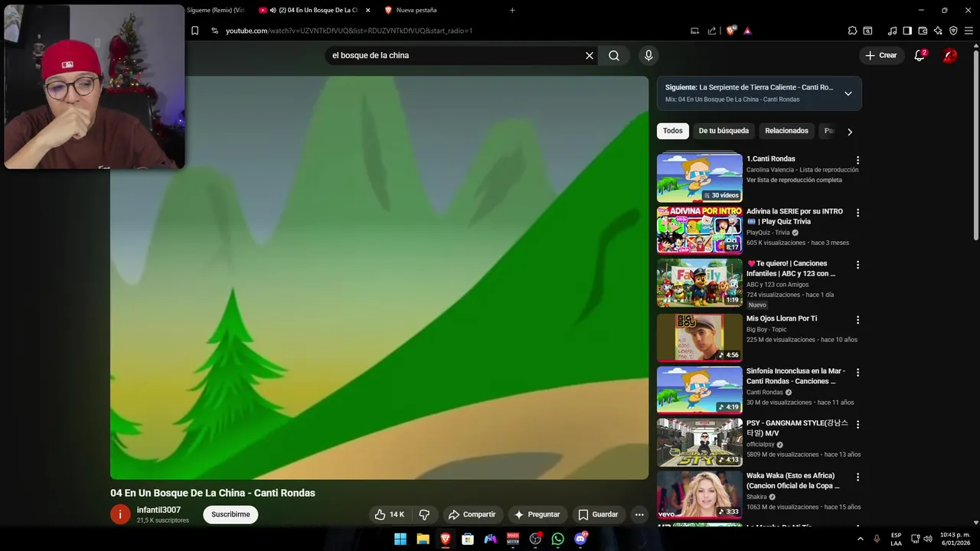Open Brave VPN shield icon
Viewport: 980px width, 551px height.
pos(953,31)
